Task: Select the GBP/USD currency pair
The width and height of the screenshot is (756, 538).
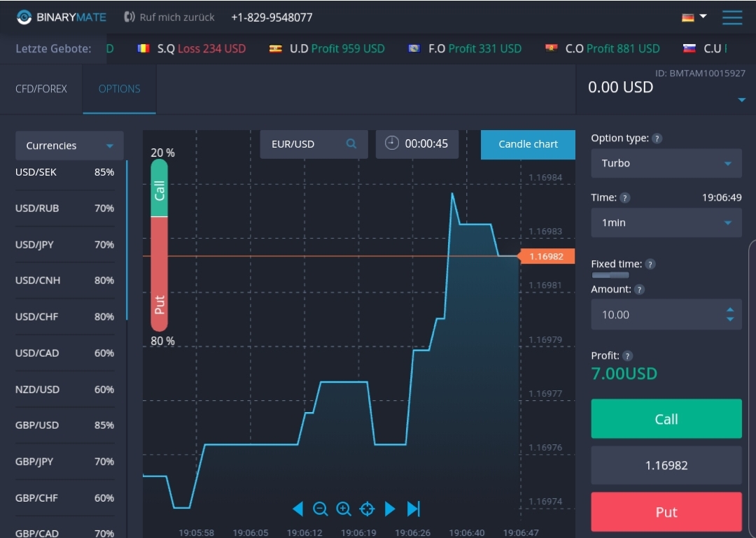Action: (x=64, y=425)
